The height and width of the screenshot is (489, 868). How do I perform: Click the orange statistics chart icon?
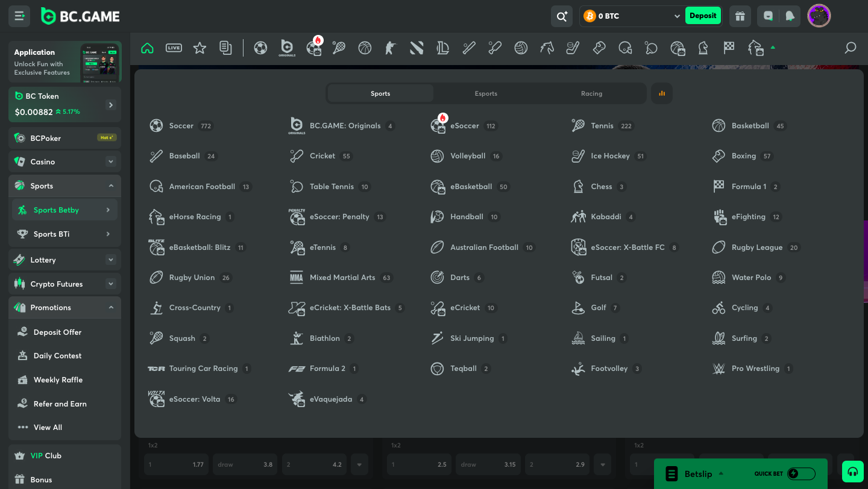(x=662, y=93)
